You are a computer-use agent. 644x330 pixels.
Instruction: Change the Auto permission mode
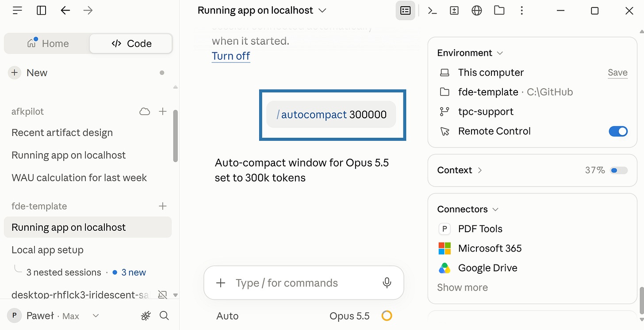227,316
